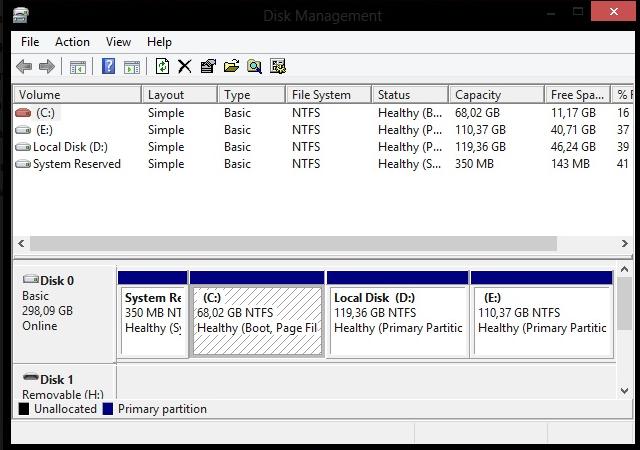This screenshot has height=450, width=640.
Task: Select System Reserved in the volume list
Action: [77, 164]
